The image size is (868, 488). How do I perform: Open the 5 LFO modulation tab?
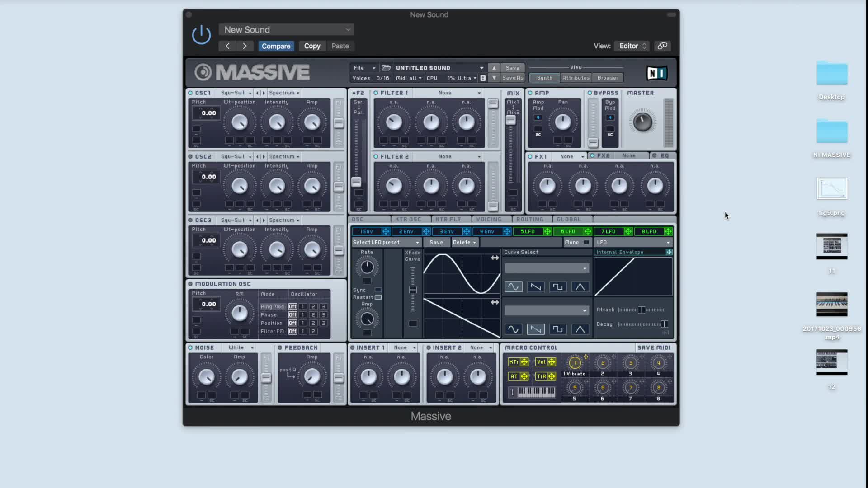coord(527,231)
